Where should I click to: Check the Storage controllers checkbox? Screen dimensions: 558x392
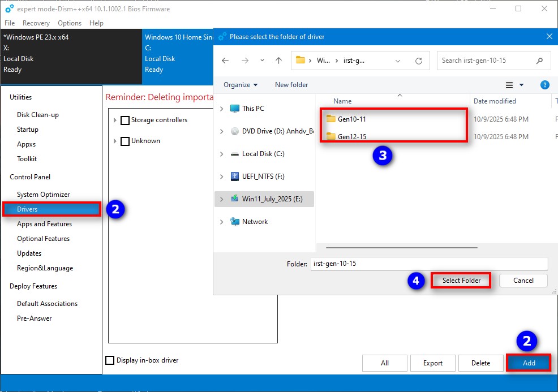(x=125, y=120)
